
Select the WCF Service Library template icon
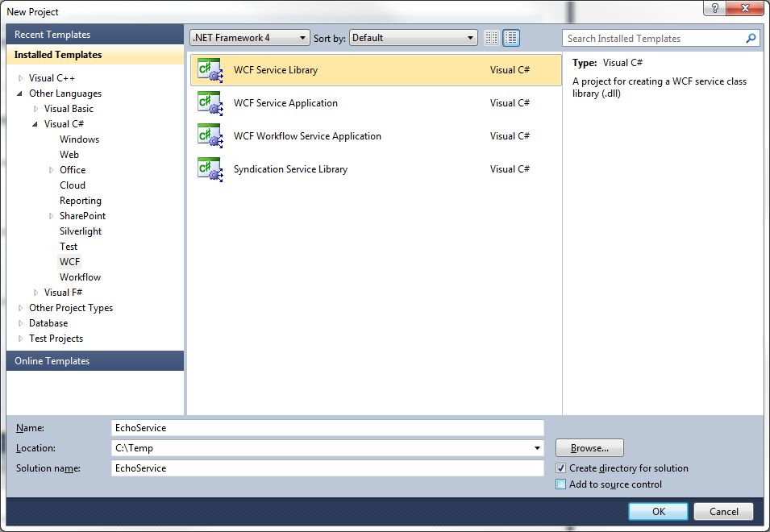[x=210, y=70]
